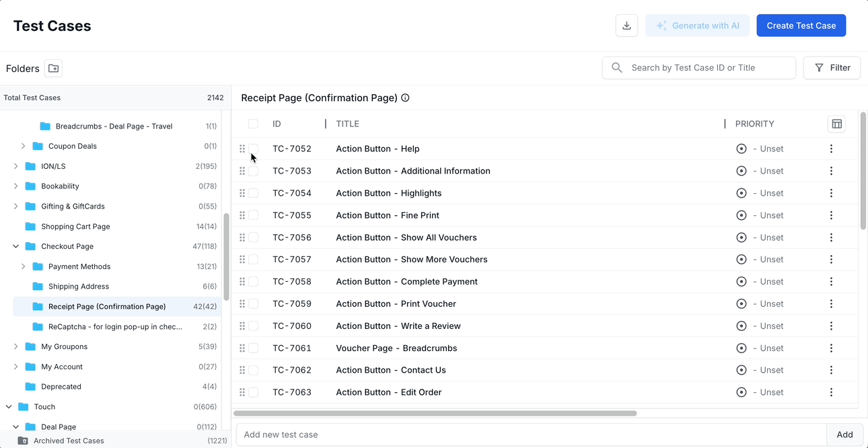Click the Add new test case field
Screen dimensions: 868x448
pyautogui.click(x=530, y=435)
